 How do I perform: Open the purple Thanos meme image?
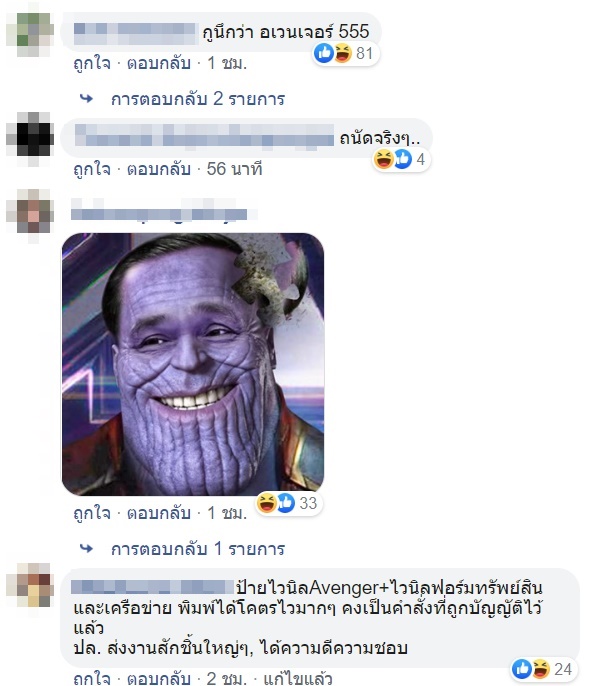pos(193,364)
